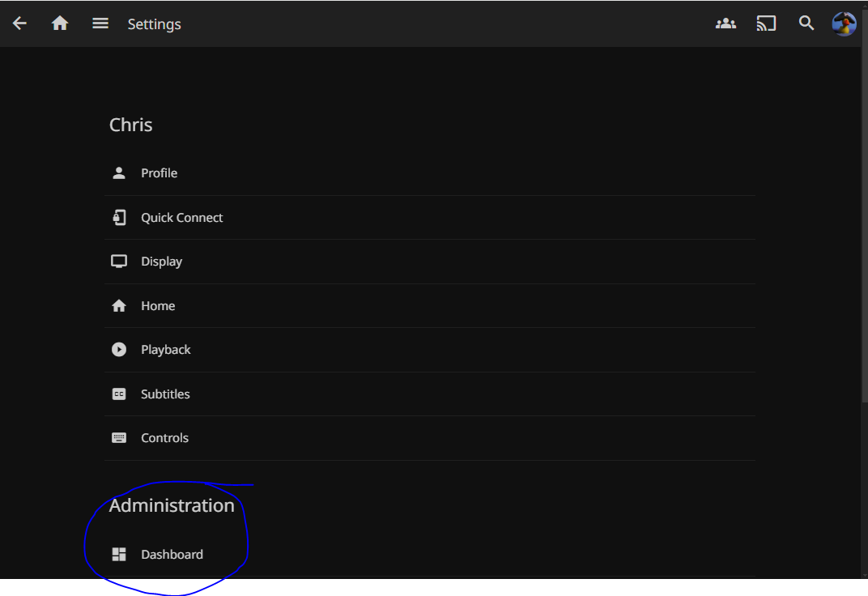Click the Cast to device icon
The height and width of the screenshot is (596, 868).
pyautogui.click(x=766, y=23)
